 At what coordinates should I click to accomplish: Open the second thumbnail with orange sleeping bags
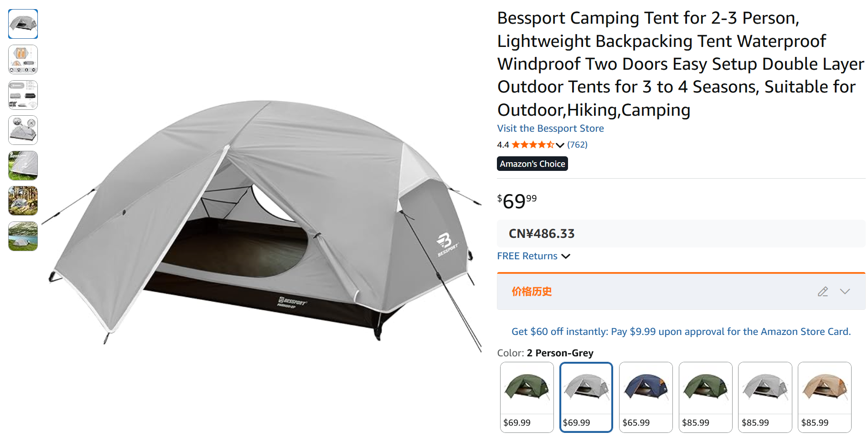click(23, 59)
